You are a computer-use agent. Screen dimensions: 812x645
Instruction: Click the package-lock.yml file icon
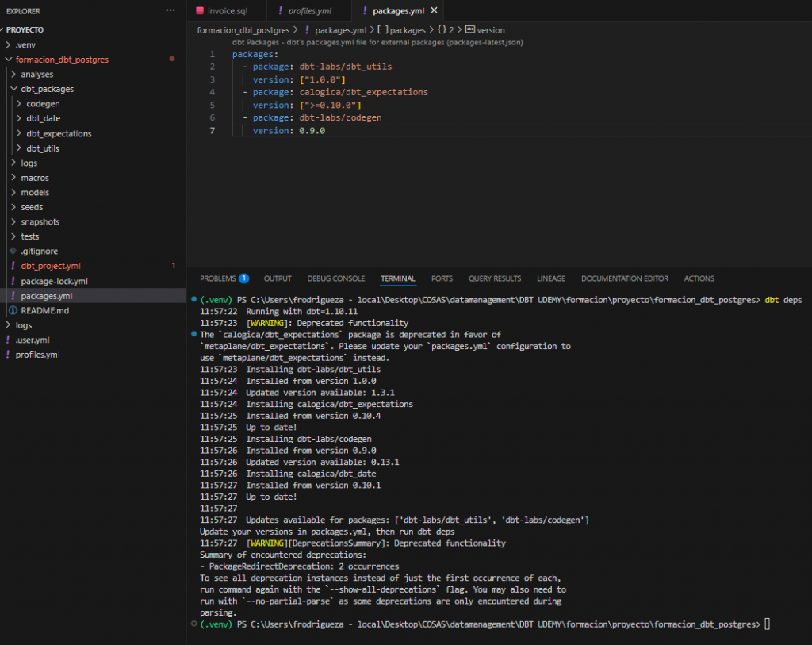pos(13,281)
